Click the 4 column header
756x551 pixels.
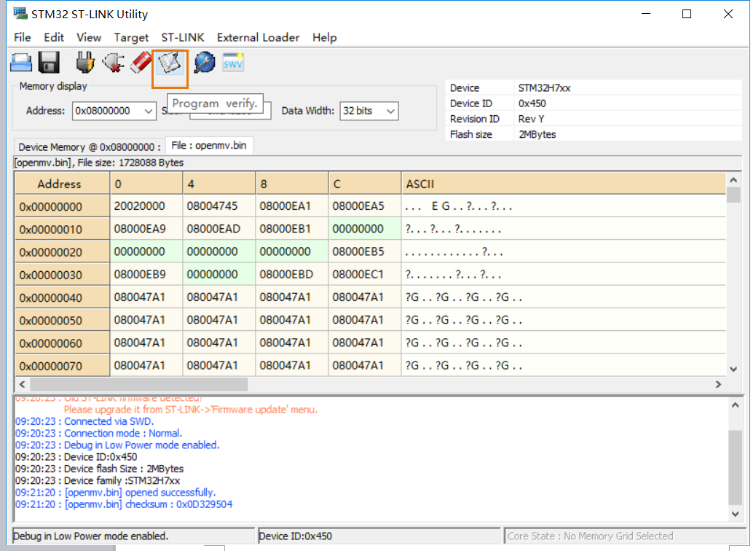pyautogui.click(x=219, y=184)
